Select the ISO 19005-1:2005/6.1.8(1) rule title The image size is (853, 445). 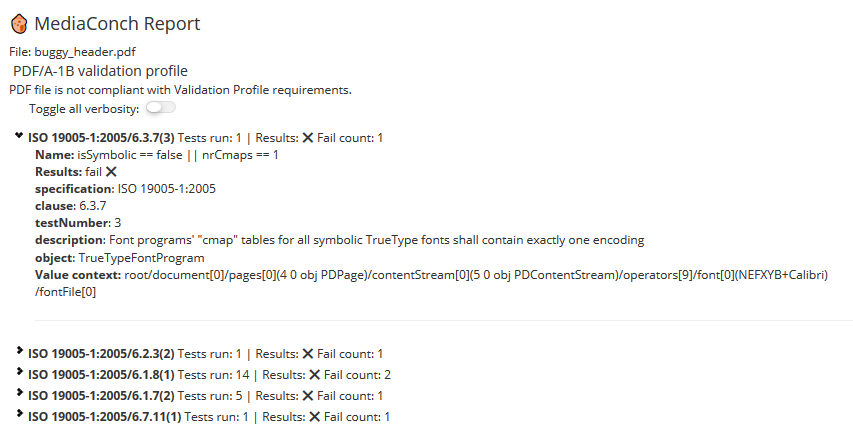(101, 375)
